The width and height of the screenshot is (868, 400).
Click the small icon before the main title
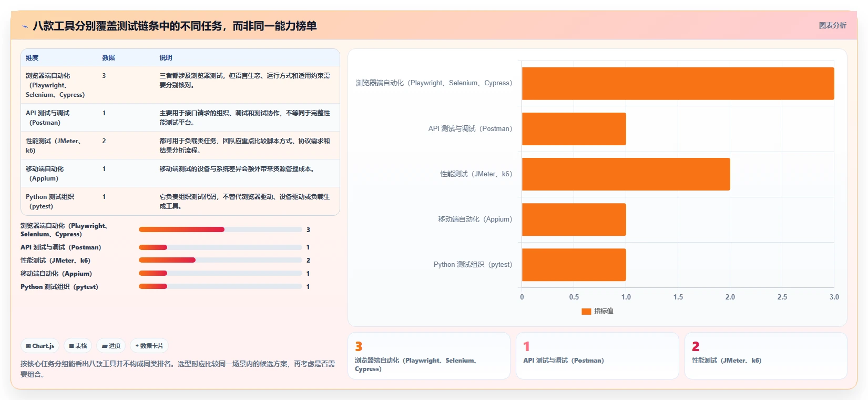pos(25,26)
